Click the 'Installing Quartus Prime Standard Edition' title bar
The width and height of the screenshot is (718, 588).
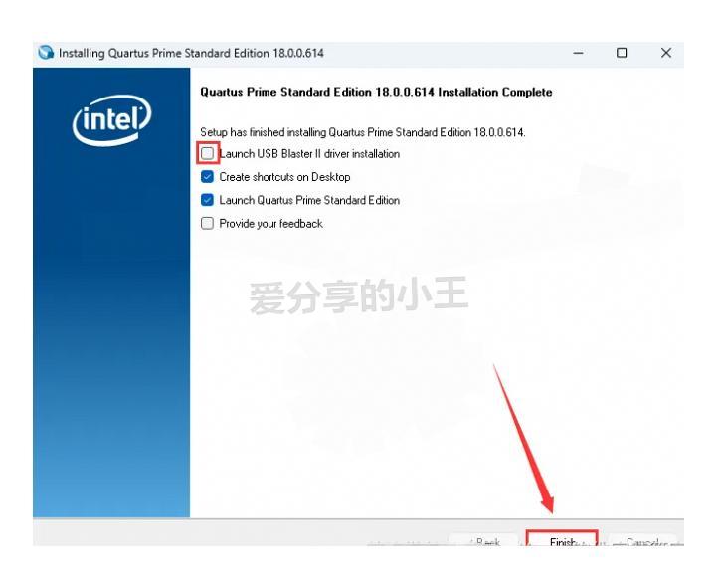pyautogui.click(x=191, y=53)
